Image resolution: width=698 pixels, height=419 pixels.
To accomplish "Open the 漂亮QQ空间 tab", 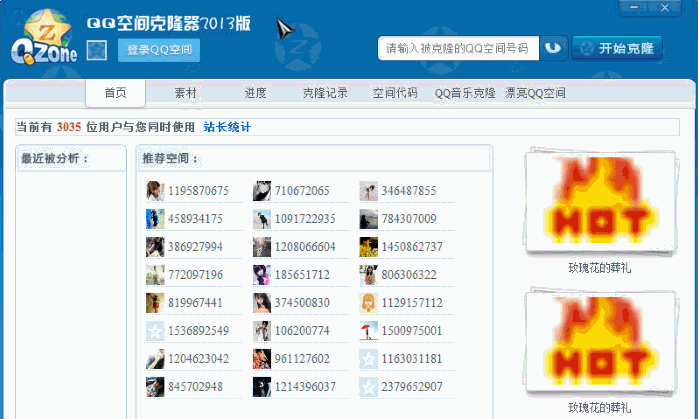I will click(x=535, y=93).
